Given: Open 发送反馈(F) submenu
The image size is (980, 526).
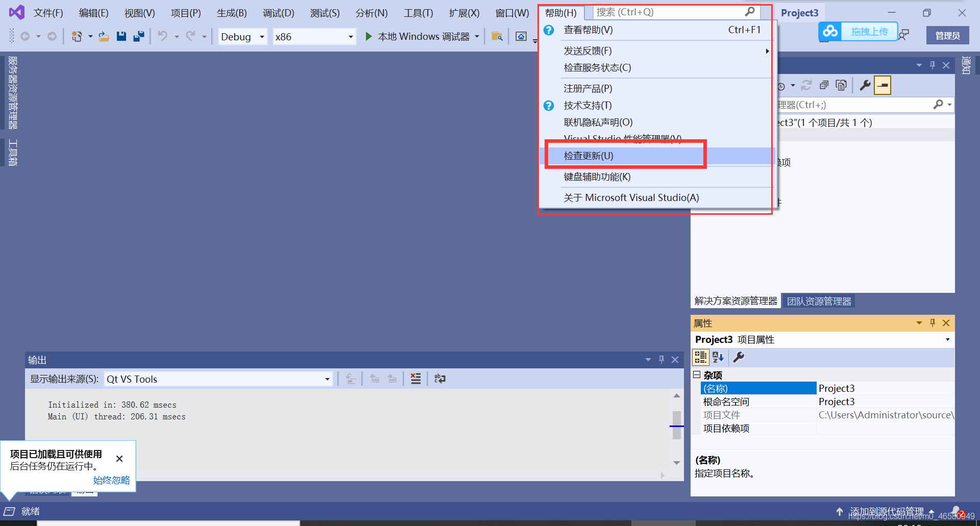Looking at the screenshot, I should 657,51.
